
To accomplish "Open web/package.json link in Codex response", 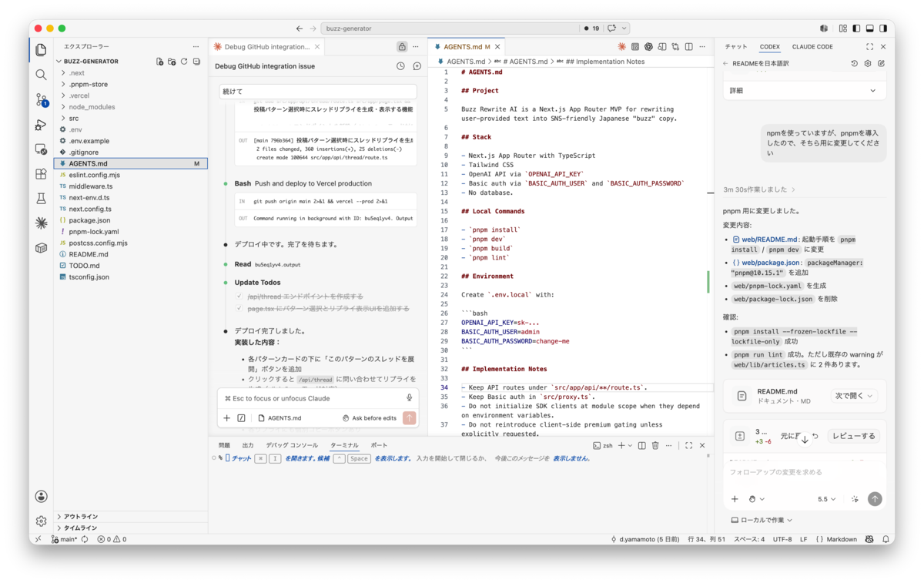I will 765,263.
